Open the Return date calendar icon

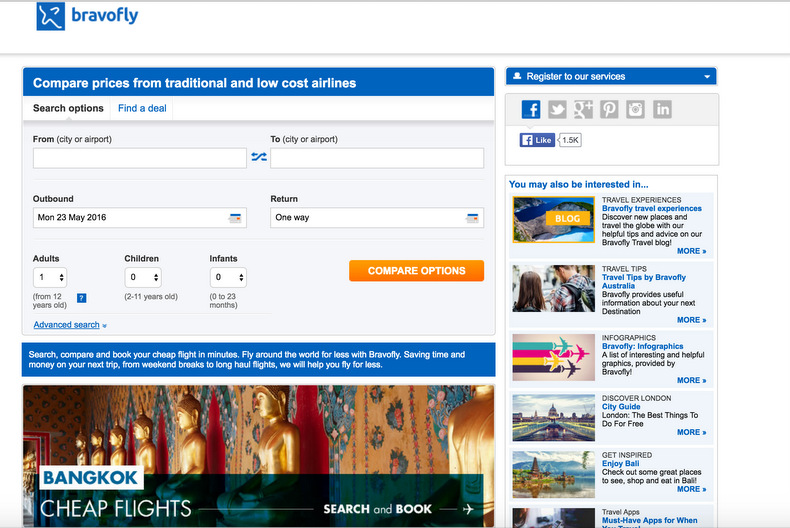(x=472, y=218)
